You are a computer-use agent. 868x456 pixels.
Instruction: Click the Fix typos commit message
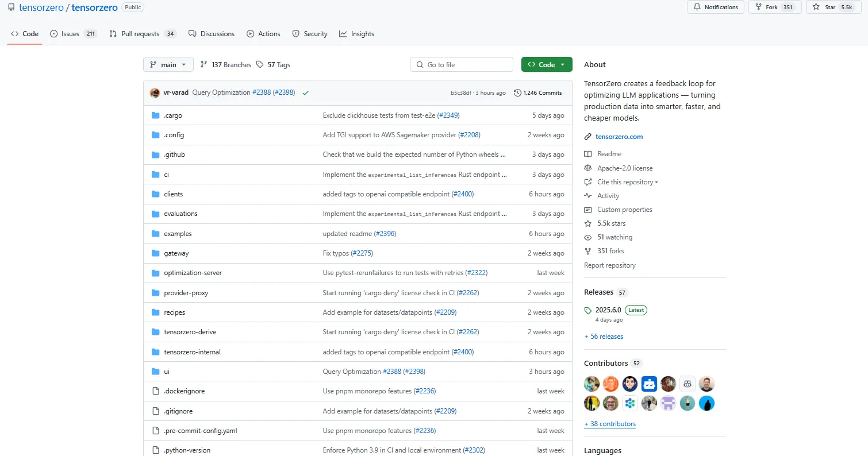336,253
